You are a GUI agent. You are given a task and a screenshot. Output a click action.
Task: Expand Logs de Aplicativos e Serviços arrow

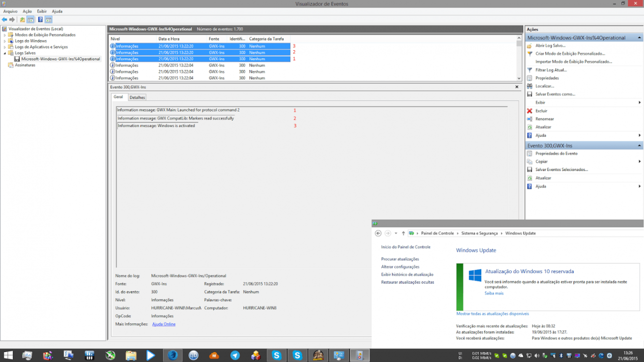pos(5,47)
